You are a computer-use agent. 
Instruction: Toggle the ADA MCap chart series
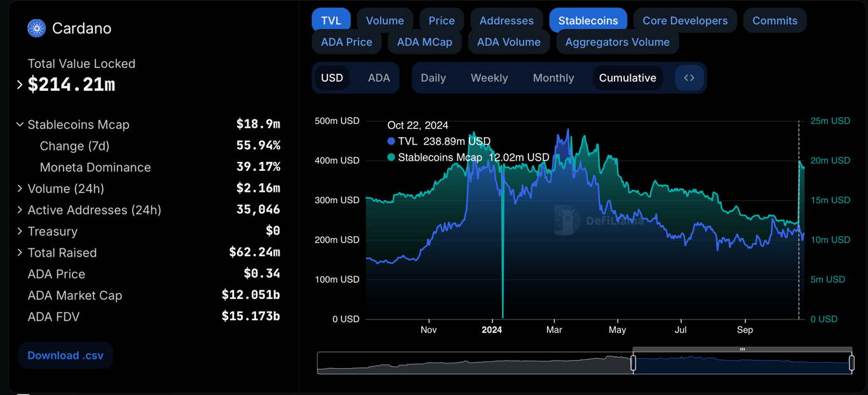424,42
